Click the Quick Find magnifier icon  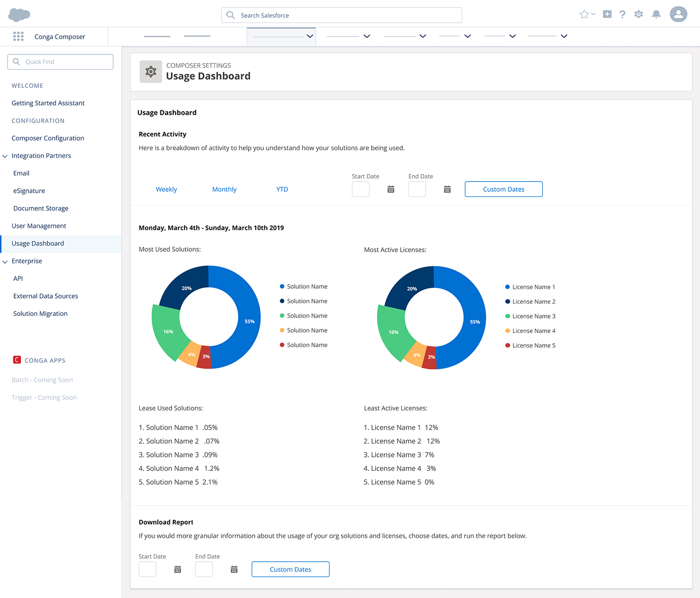click(x=16, y=62)
